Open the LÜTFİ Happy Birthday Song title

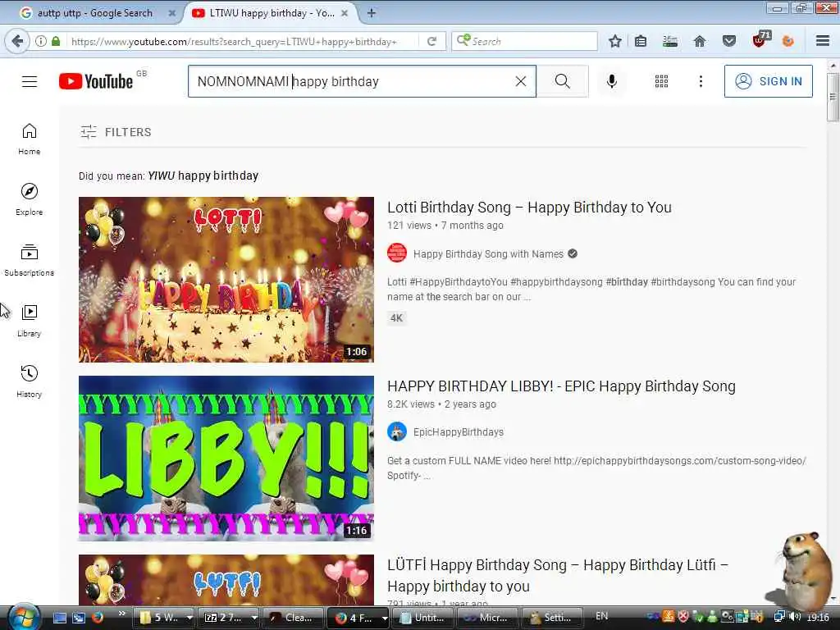558,576
